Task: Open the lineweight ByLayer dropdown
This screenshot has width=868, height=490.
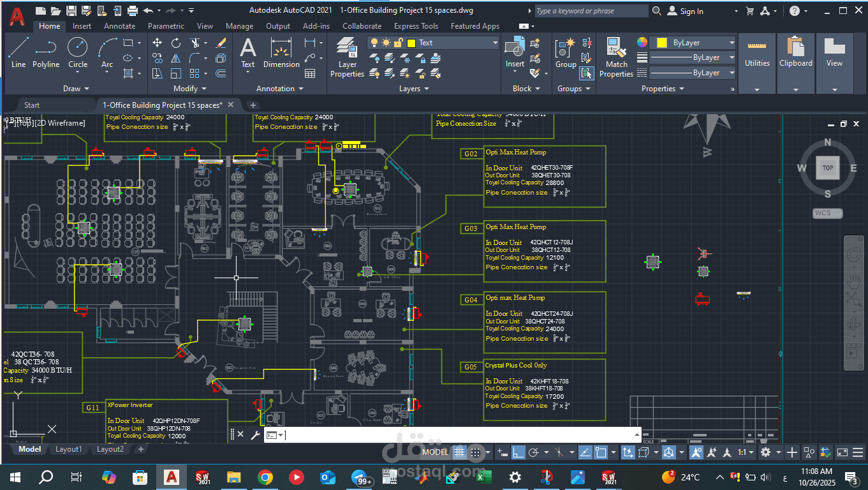Action: click(x=693, y=57)
